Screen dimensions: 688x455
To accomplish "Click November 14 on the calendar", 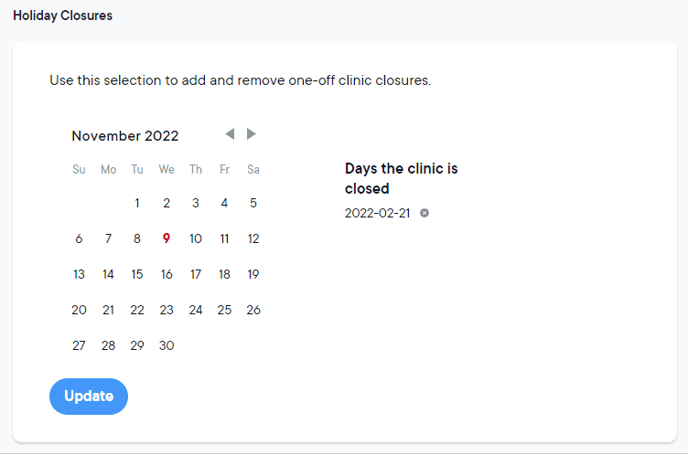I will pos(108,274).
